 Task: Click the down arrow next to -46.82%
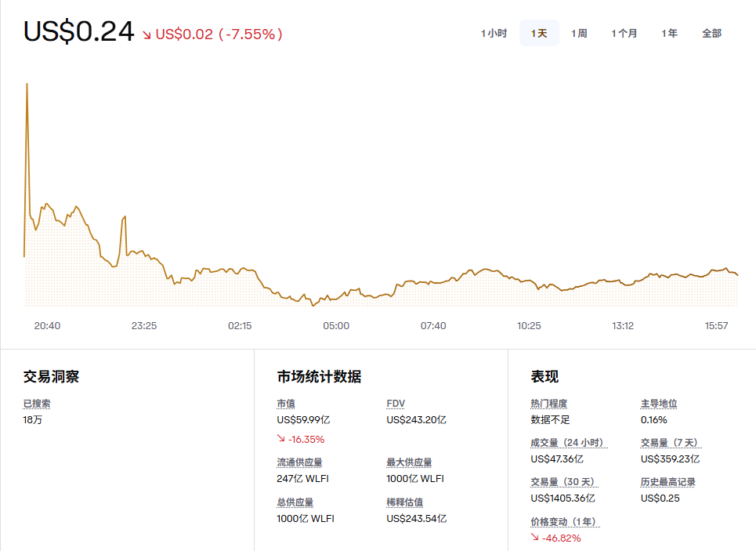[x=535, y=538]
